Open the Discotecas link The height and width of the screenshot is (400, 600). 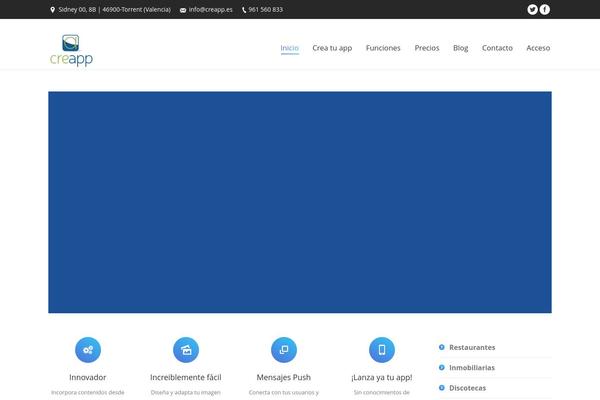tap(468, 388)
